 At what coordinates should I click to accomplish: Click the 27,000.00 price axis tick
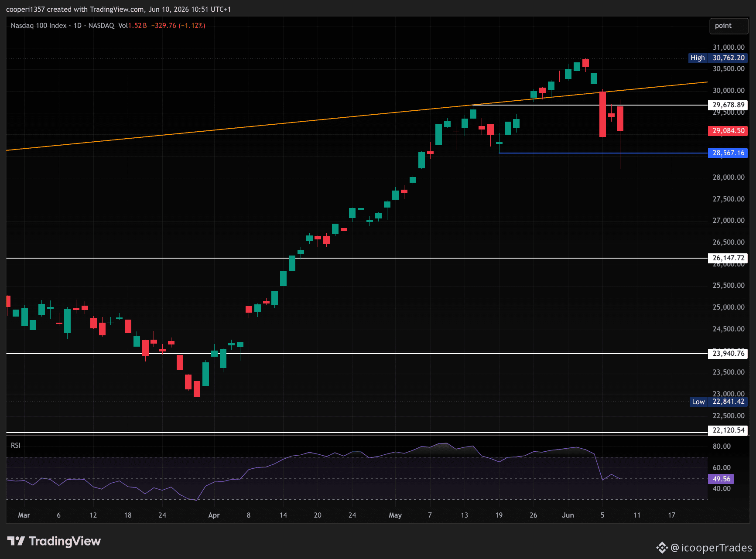click(x=729, y=221)
